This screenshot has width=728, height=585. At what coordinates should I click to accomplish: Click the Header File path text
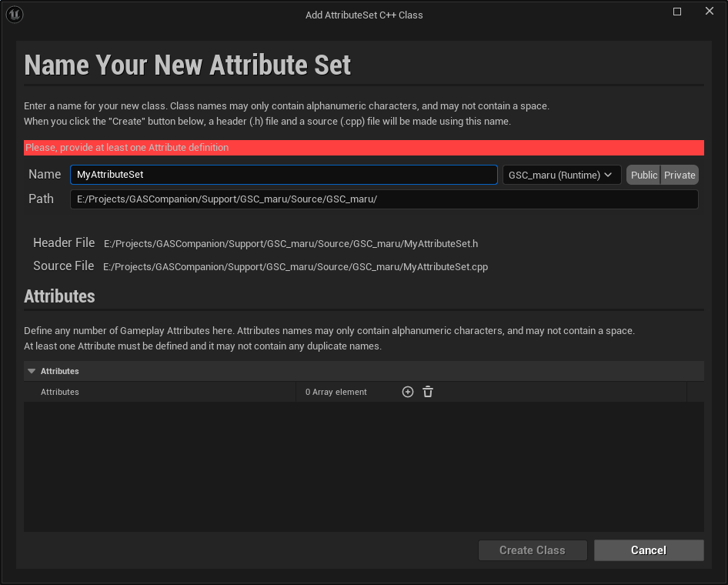pos(291,243)
